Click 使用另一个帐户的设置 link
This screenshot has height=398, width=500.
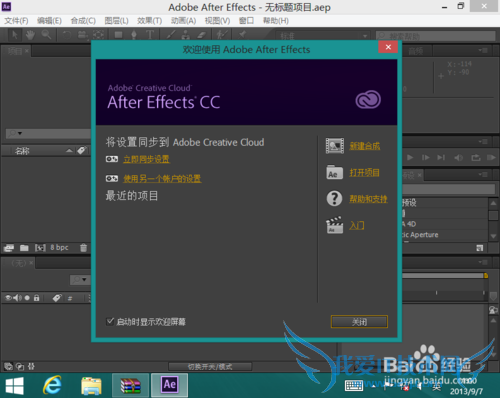point(162,179)
